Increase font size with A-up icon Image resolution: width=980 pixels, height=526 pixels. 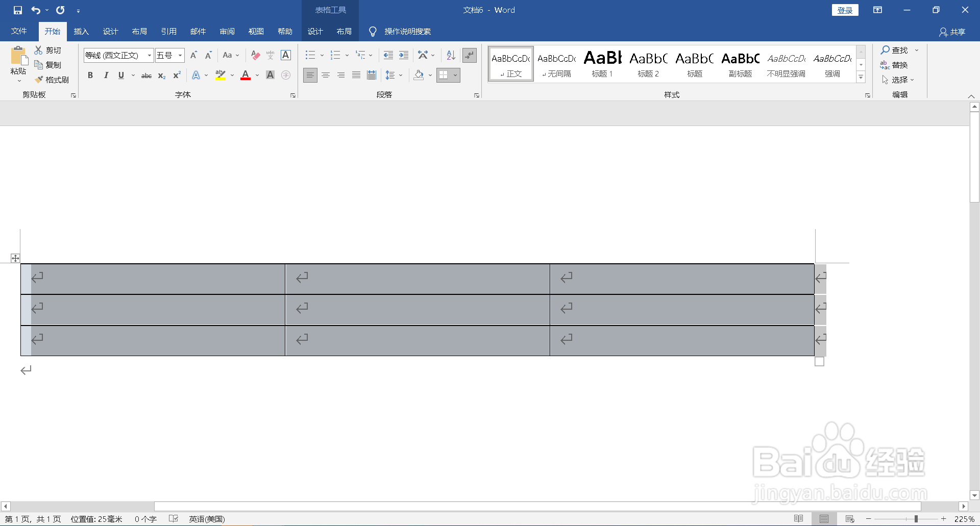coord(193,55)
